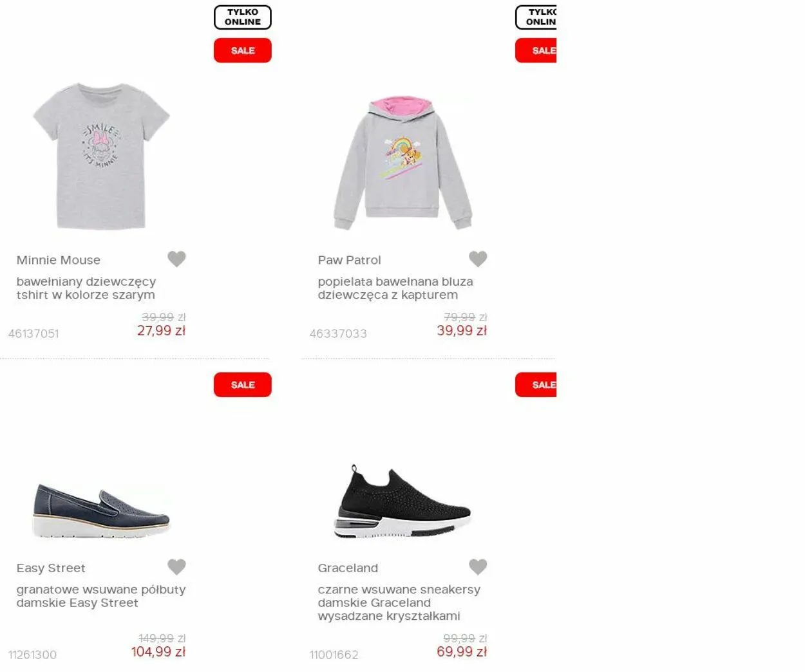Click Easy Street brand name
Viewport: 805px width, 672px height.
click(x=51, y=568)
